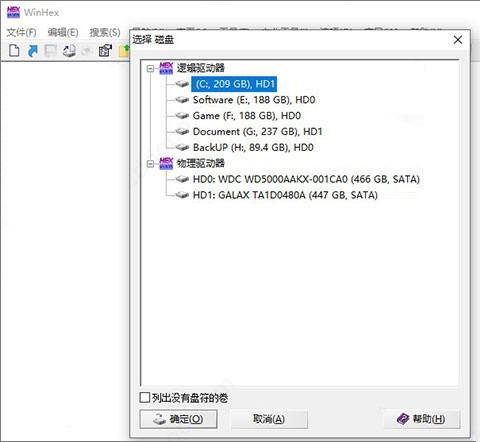Click the New file toolbar icon
The height and width of the screenshot is (442, 480).
click(14, 51)
